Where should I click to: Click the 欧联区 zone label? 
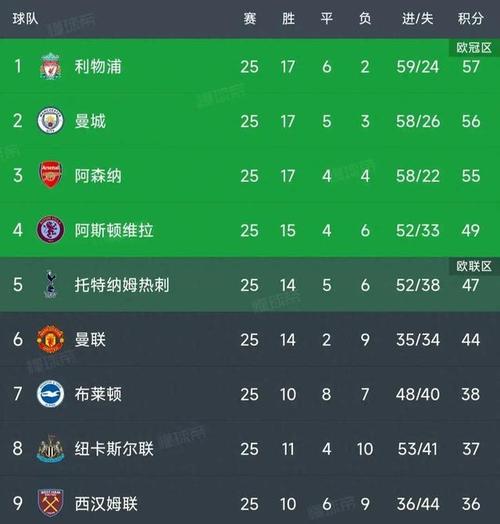pyautogui.click(x=474, y=266)
